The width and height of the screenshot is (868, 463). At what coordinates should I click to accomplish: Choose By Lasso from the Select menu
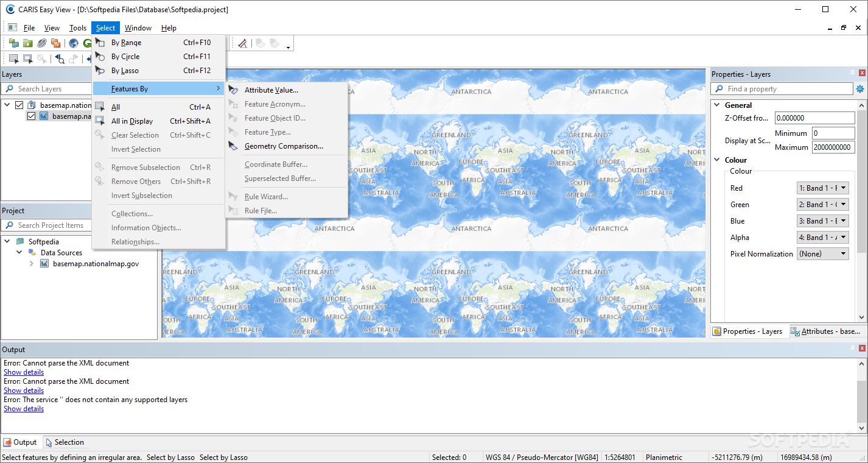(159, 71)
